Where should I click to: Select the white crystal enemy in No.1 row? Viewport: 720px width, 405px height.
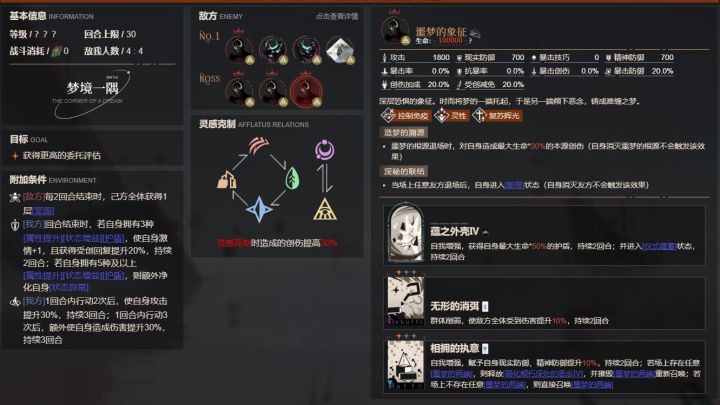[340, 49]
